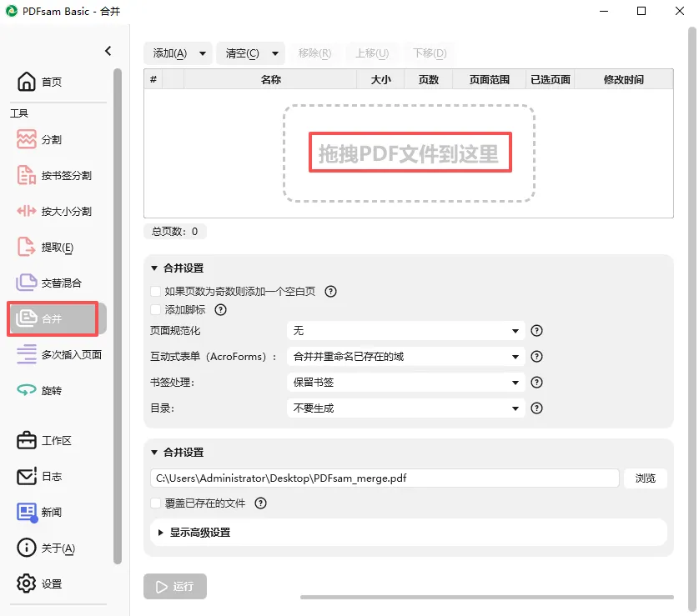Click the 下移(D) button
Image resolution: width=699 pixels, height=616 pixels.
pos(430,53)
